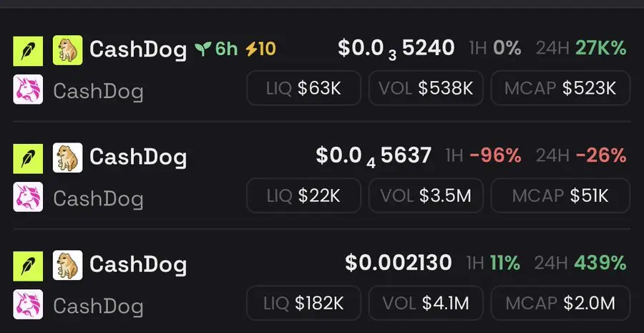Image resolution: width=644 pixels, height=333 pixels.
Task: Click the green feather icon in first row
Action: tap(28, 52)
